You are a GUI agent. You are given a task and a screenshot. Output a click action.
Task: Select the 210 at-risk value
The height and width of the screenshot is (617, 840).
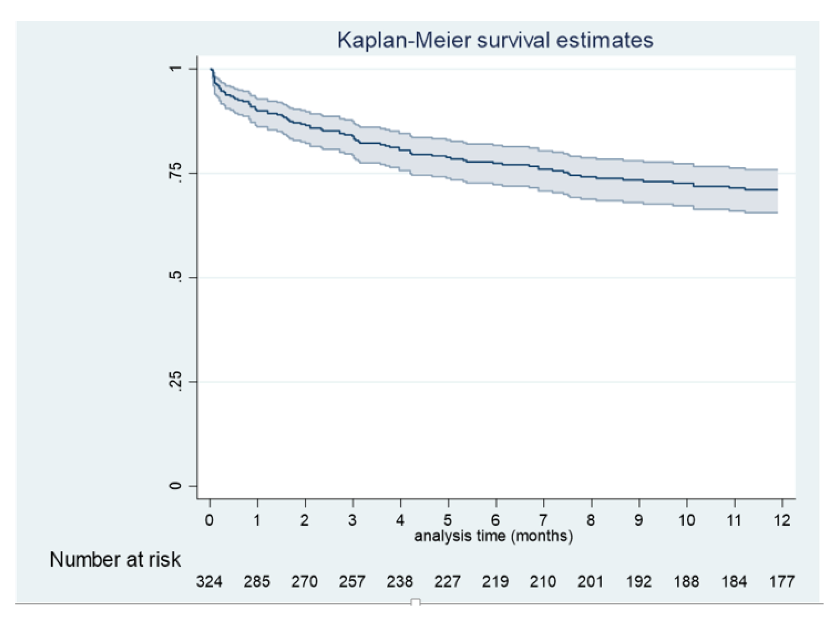[x=543, y=582]
